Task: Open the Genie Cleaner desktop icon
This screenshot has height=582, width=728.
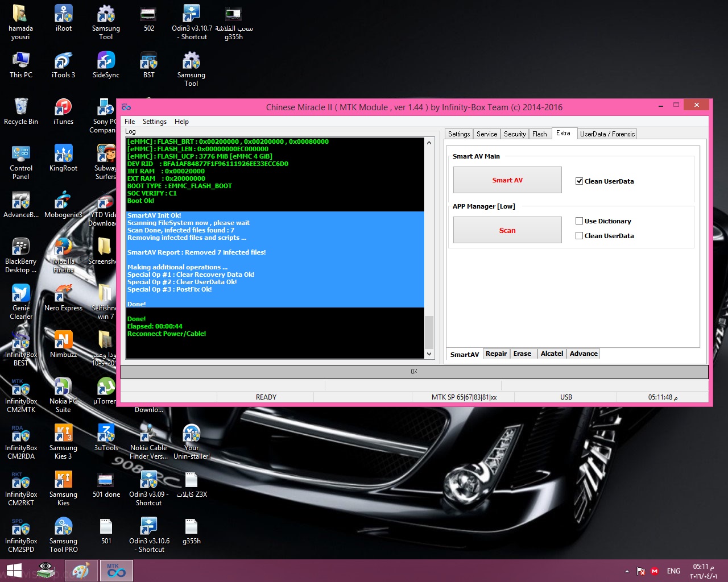Action: 21,302
